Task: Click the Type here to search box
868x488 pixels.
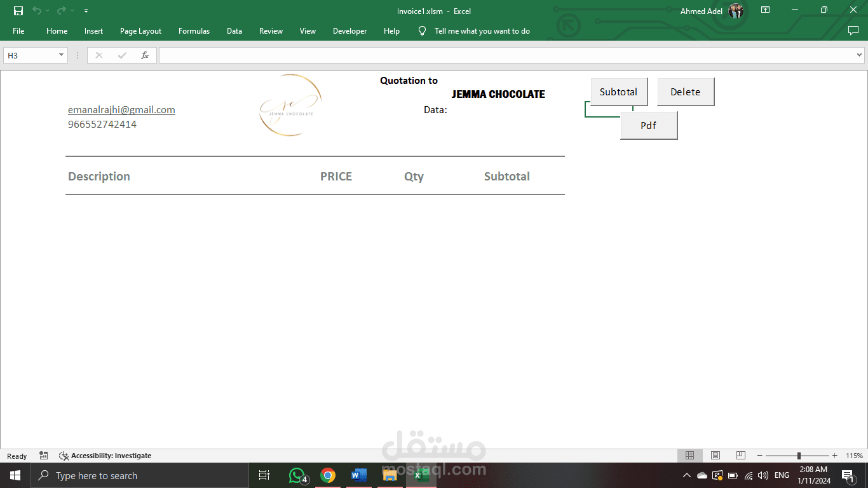Action: [140, 475]
